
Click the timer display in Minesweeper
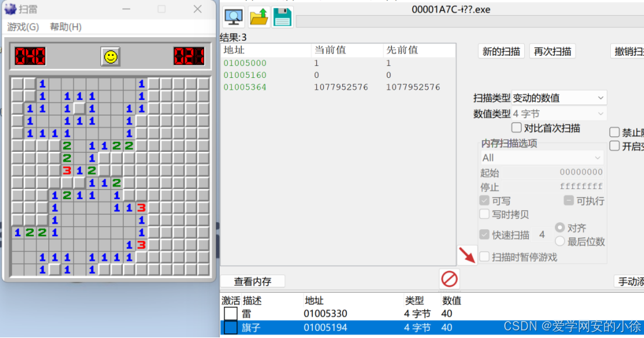pos(189,56)
